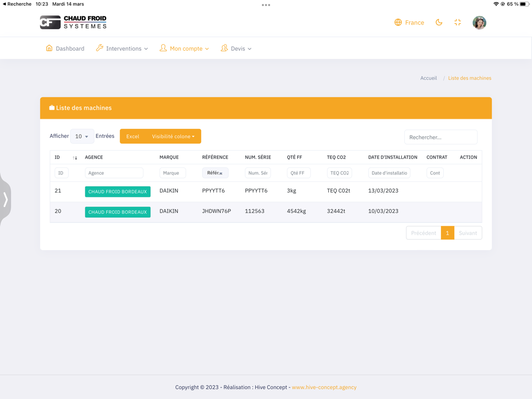This screenshot has height=399, width=532.
Task: Go back to Recherche app
Action: point(17,4)
